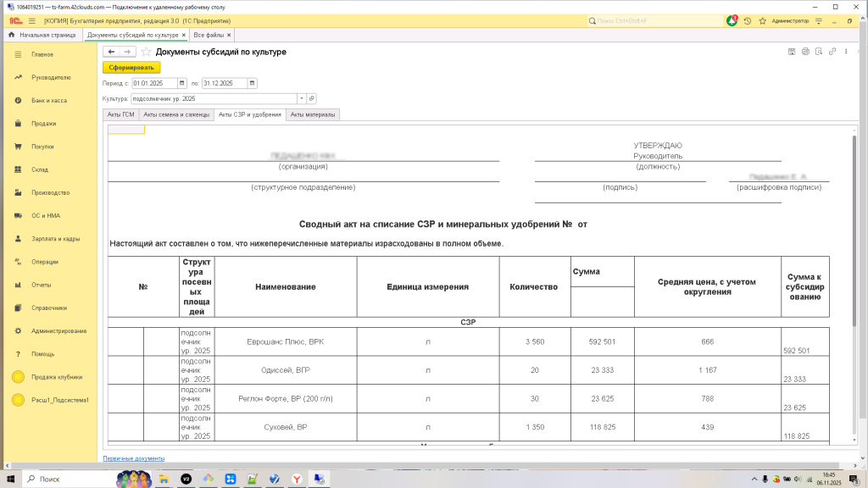Open Расш1_Подсистема1 subsystem
Image resolution: width=868 pixels, height=488 pixels.
60,400
